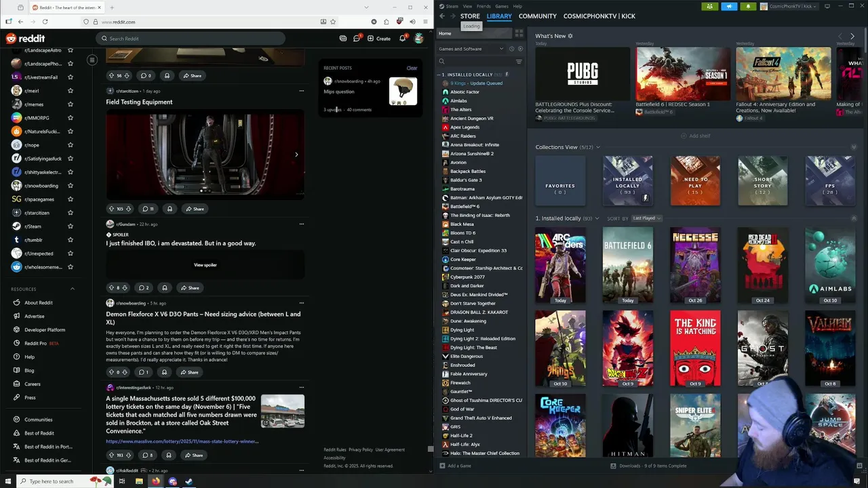This screenshot has width=868, height=488.
Task: Open overflow menu on Field Testing Equipment post
Action: [x=301, y=91]
